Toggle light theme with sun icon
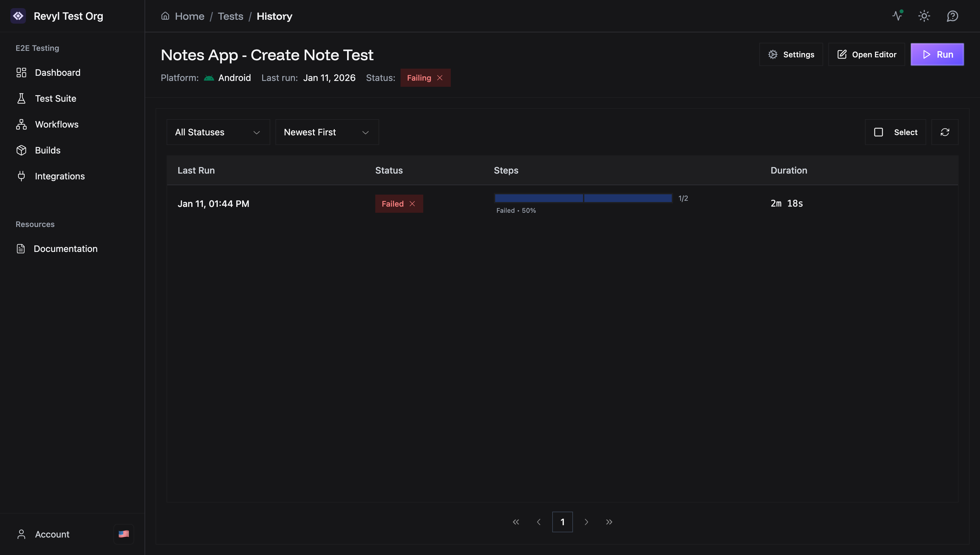Image resolution: width=980 pixels, height=555 pixels. click(924, 16)
